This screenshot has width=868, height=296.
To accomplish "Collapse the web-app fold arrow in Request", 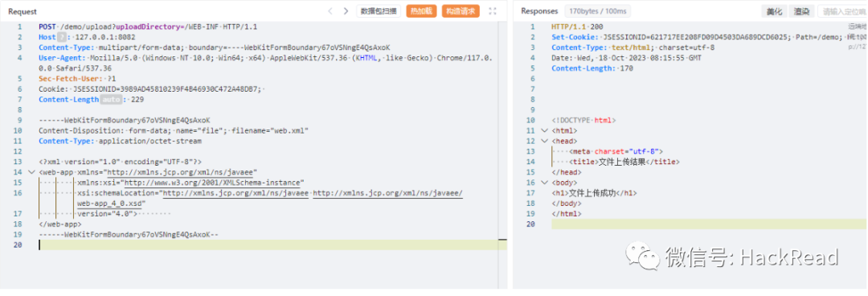I will pos(31,172).
